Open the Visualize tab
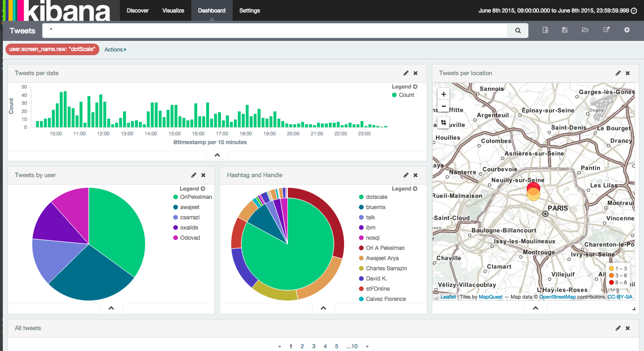 [x=173, y=11]
